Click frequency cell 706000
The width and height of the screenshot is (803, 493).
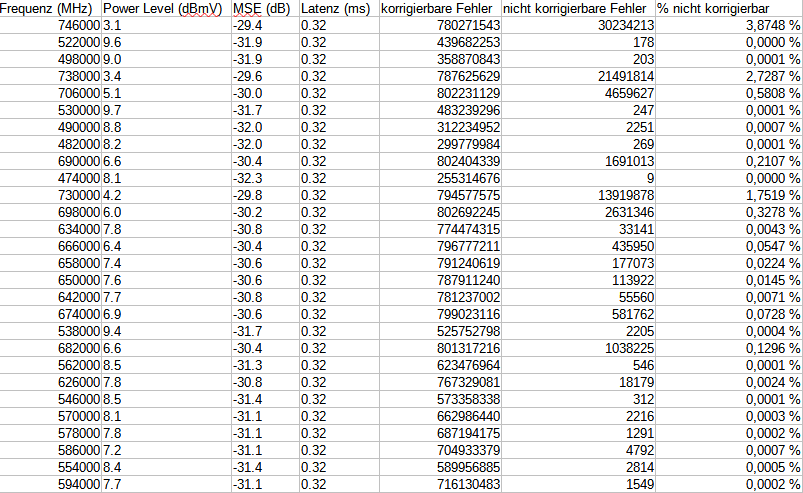(51, 94)
